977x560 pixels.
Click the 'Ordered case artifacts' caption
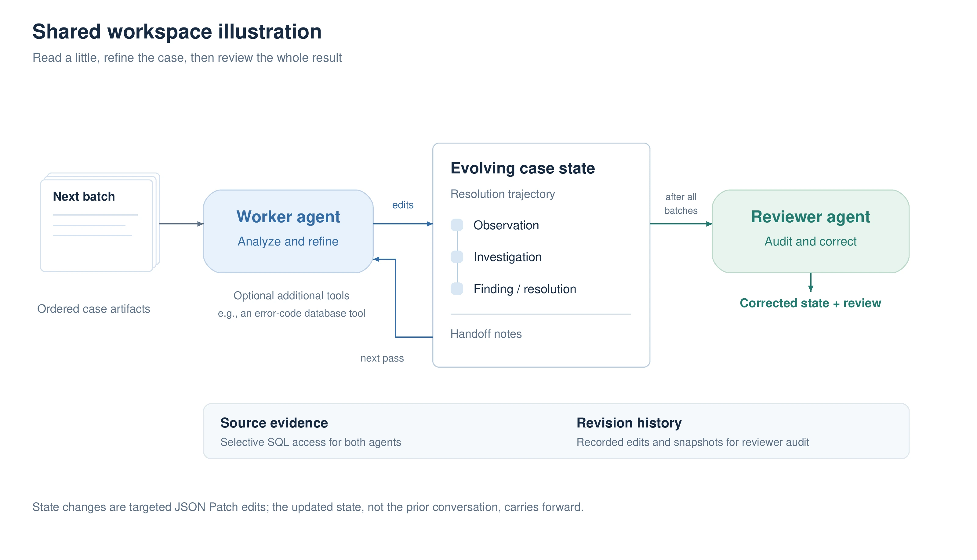[x=93, y=309]
